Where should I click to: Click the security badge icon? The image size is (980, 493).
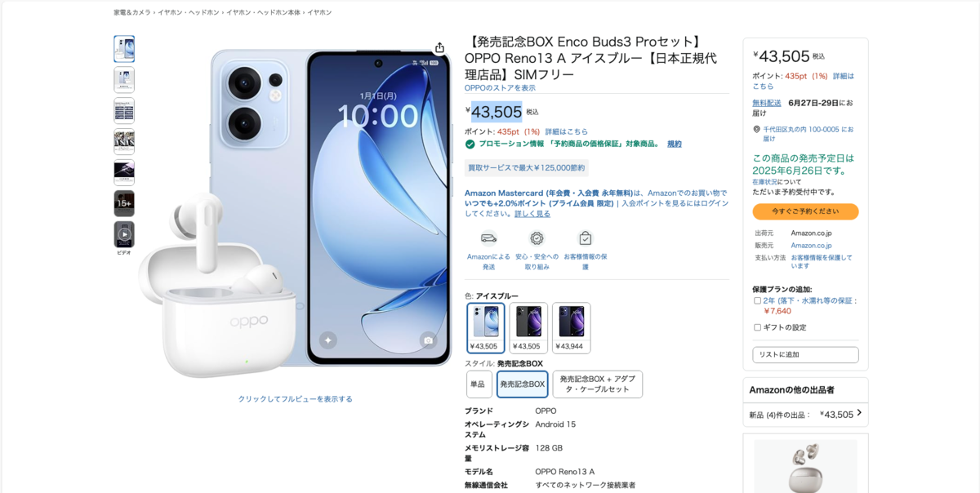(537, 238)
